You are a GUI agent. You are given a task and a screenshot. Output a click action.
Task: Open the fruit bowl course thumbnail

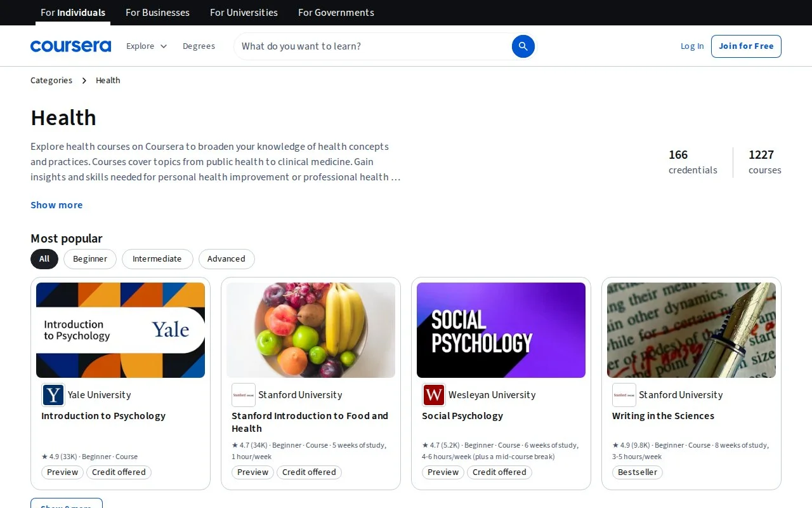311,330
